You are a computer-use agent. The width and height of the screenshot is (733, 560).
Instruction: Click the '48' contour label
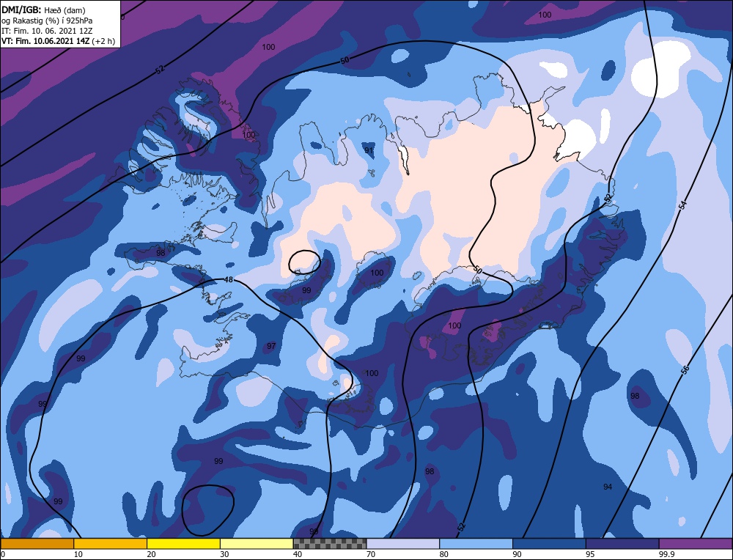(x=228, y=280)
